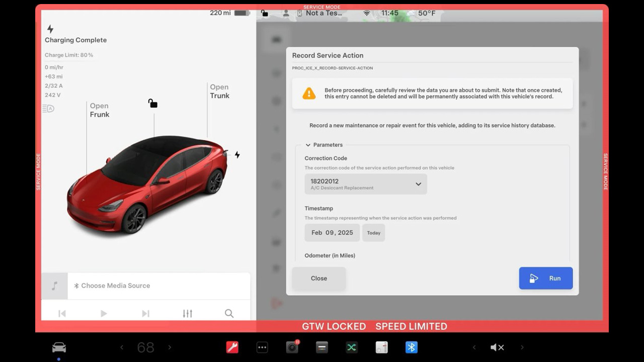
Task: Lower the volume with the left arrow
Action: (x=474, y=347)
